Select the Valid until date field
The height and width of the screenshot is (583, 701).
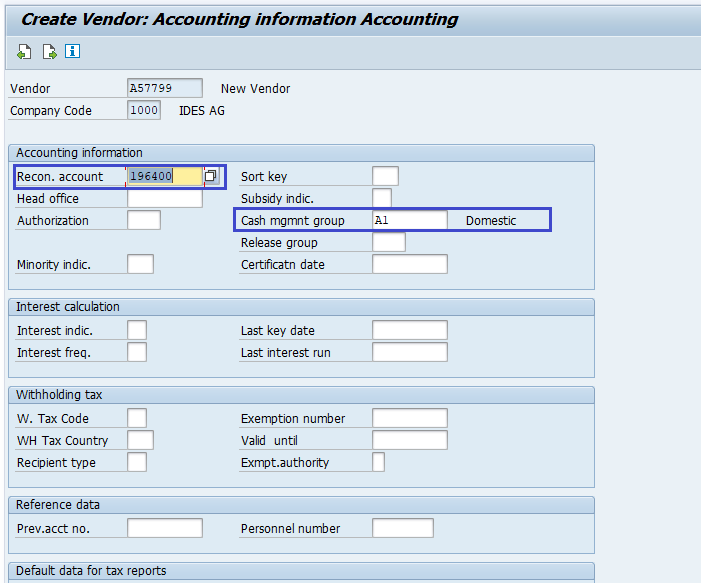point(410,440)
